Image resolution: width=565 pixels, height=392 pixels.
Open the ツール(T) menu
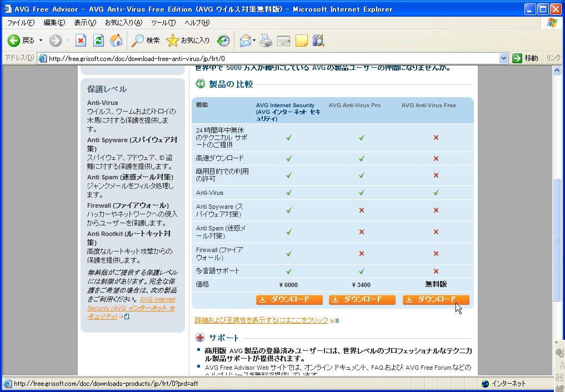point(163,23)
